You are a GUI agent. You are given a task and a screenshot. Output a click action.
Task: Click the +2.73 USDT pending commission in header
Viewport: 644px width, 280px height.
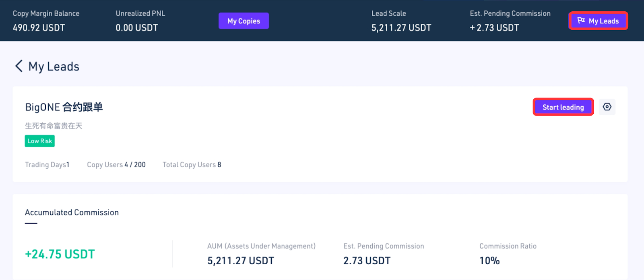click(x=494, y=28)
